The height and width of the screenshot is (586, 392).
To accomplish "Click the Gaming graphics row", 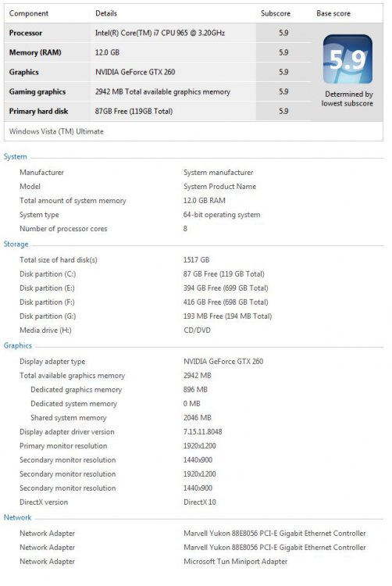I will 158,91.
